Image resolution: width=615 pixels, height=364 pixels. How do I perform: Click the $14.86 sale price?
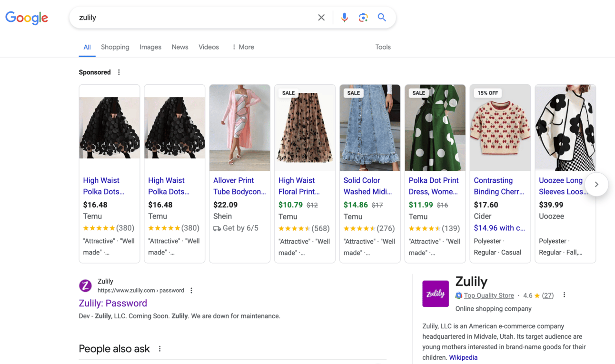[356, 205]
